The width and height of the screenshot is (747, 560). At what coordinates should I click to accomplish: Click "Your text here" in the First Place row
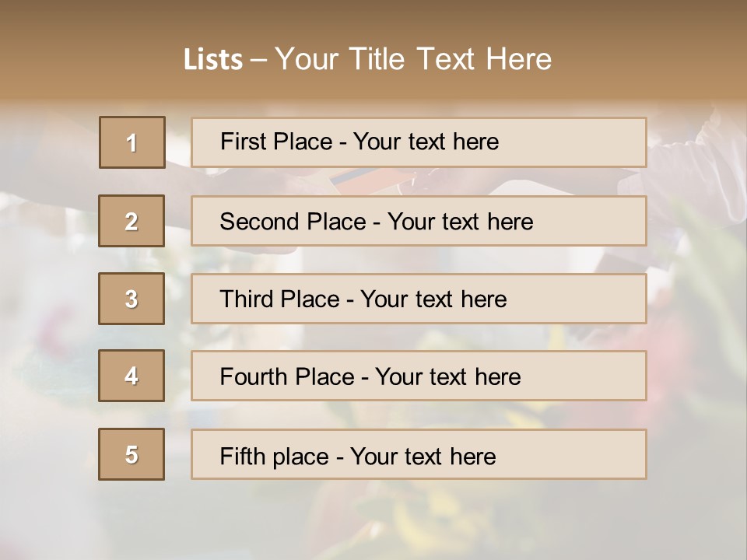coord(426,142)
